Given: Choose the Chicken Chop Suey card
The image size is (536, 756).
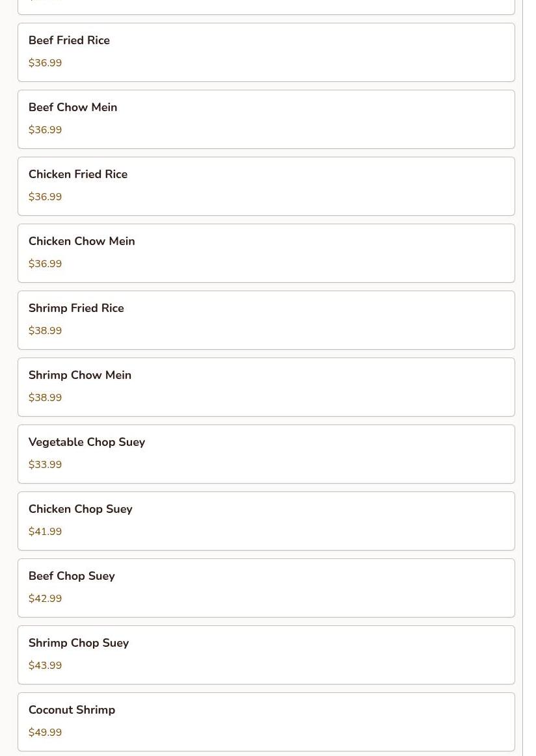Looking at the screenshot, I should point(266,521).
